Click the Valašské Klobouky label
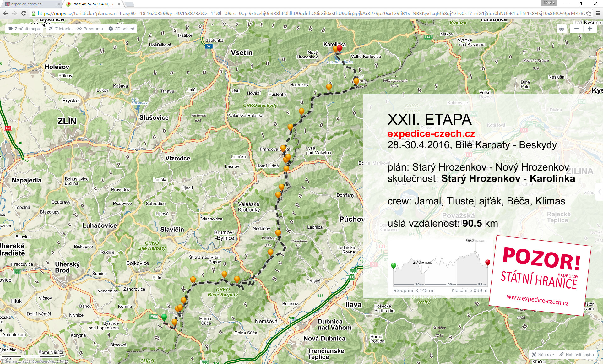 point(249,207)
